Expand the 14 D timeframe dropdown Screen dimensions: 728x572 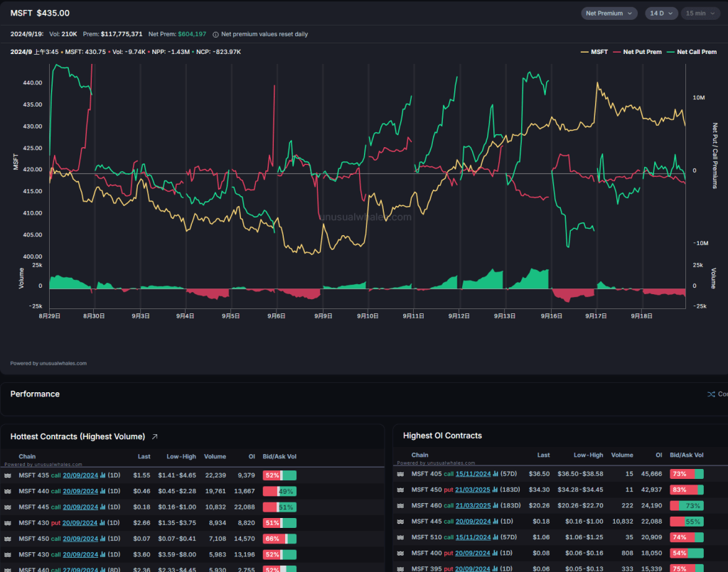click(661, 14)
